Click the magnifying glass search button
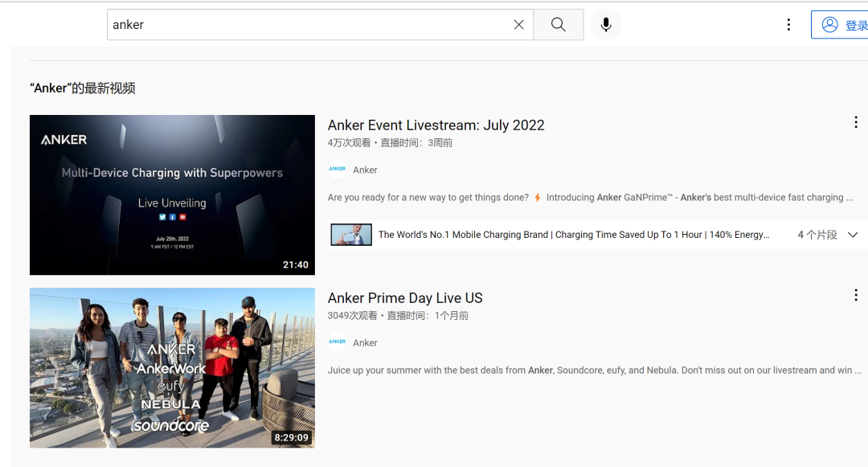Screen dimensions: 868x467 point(559,24)
